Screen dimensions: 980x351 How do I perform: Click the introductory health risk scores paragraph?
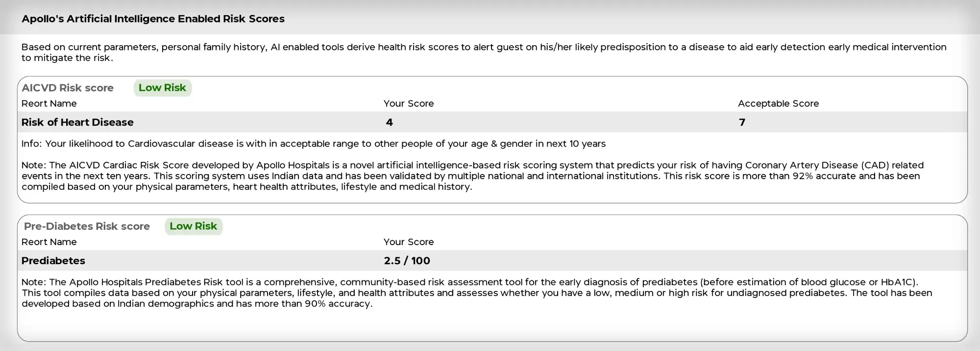click(484, 52)
